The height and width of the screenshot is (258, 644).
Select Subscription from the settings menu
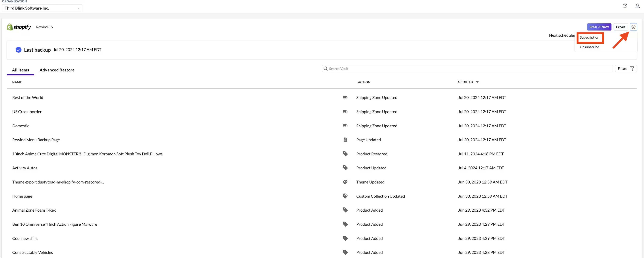[x=589, y=37]
